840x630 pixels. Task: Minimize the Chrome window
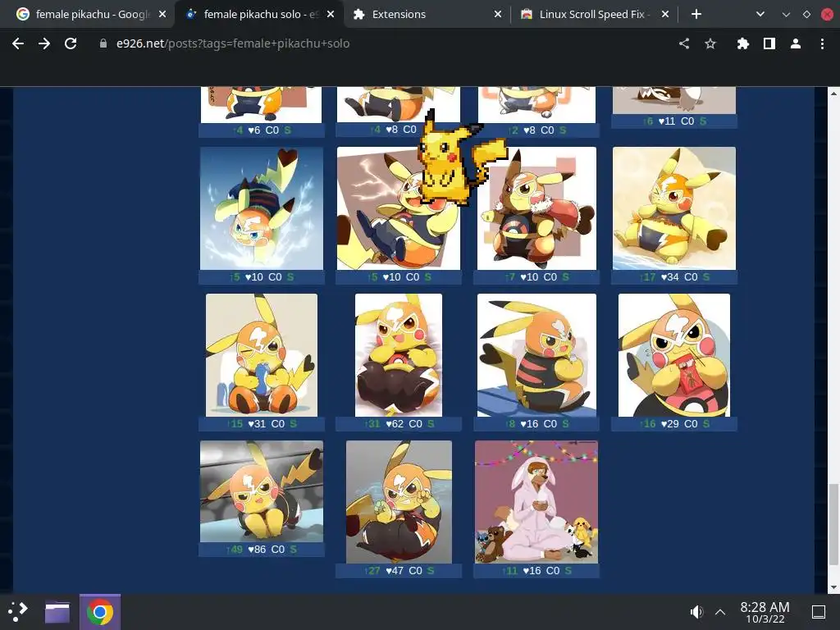(x=786, y=15)
